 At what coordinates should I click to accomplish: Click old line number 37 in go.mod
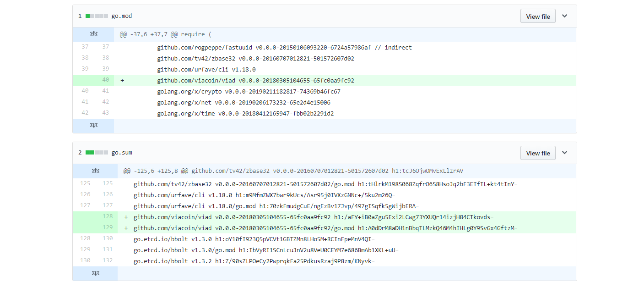(85, 47)
